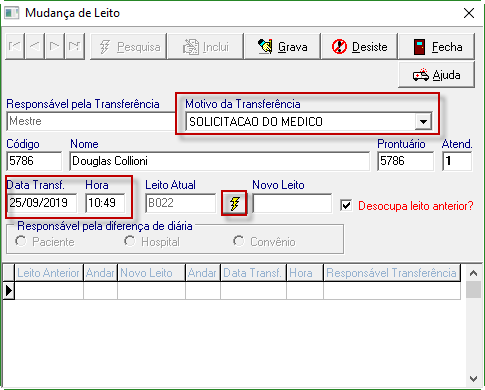
Task: Go to last record navigation arrow
Action: (x=75, y=46)
